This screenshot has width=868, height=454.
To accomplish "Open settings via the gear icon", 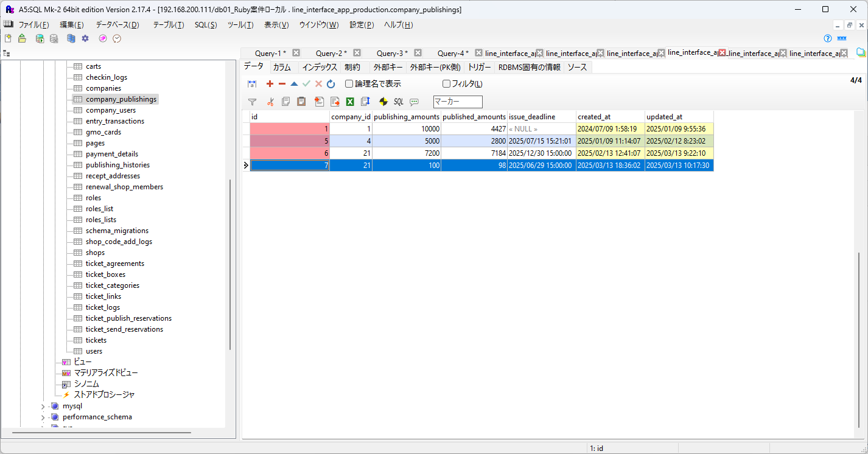I will tap(85, 38).
